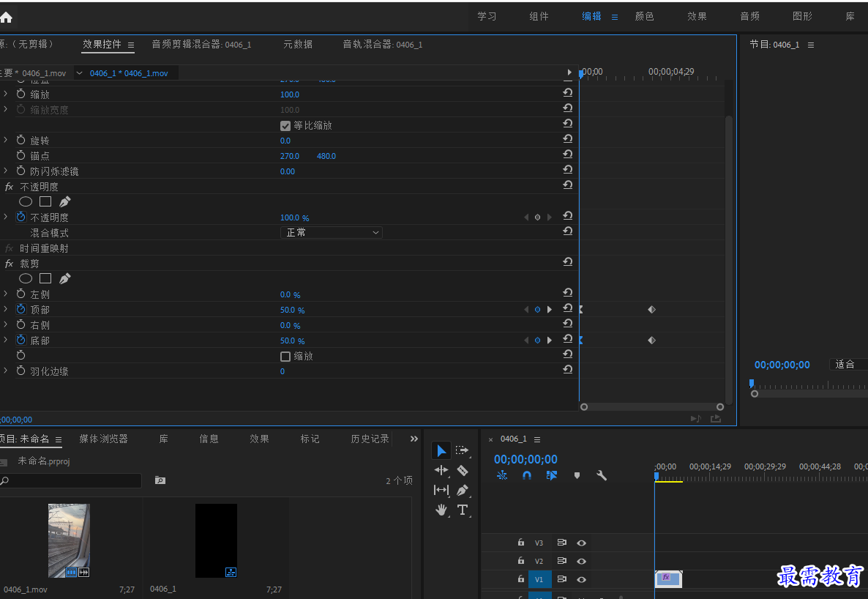868x599 pixels.
Task: Open 元数据 tab
Action: [298, 45]
